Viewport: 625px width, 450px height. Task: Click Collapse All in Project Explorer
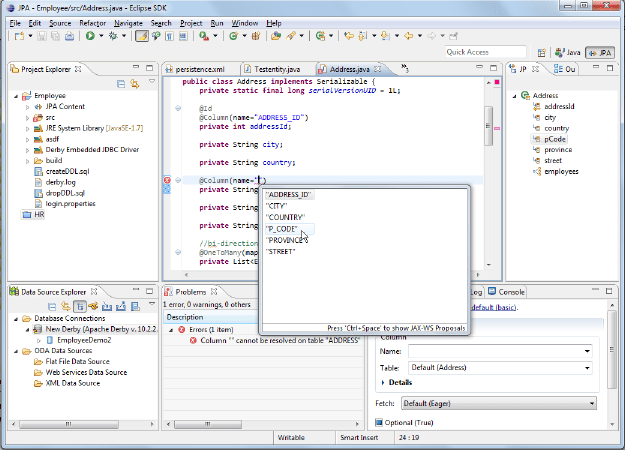tap(121, 84)
